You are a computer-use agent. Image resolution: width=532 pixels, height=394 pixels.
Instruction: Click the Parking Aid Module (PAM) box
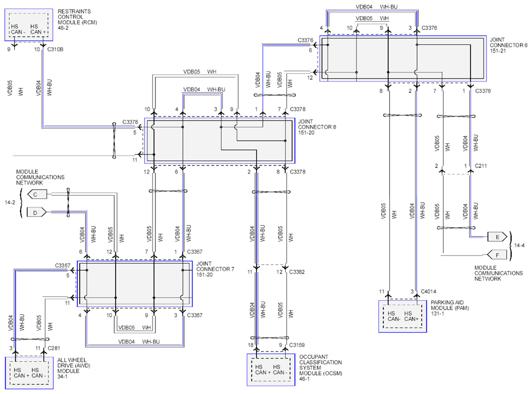pyautogui.click(x=402, y=316)
